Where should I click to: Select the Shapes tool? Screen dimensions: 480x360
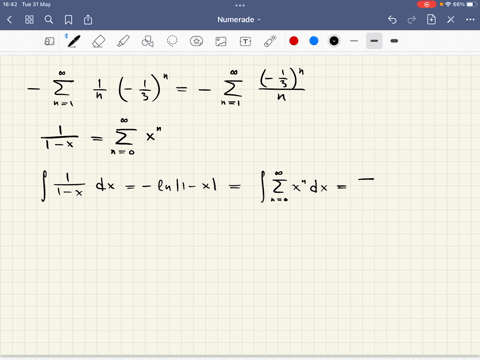148,41
